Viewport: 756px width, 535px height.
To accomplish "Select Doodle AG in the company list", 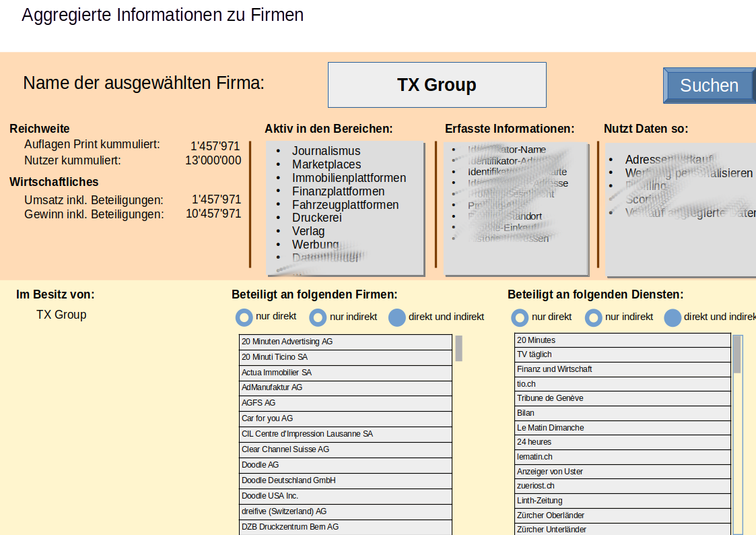I will (x=345, y=465).
